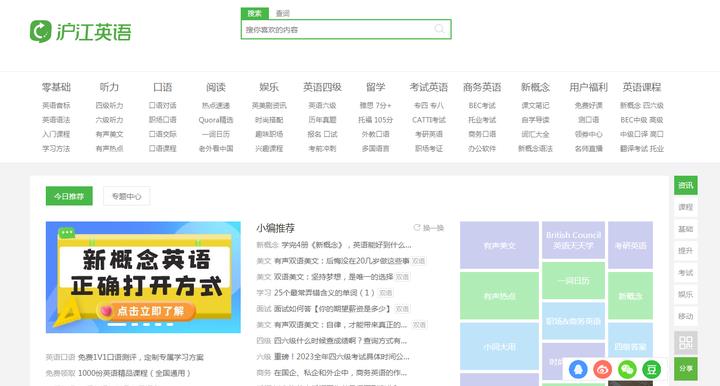This screenshot has width=720, height=386.
Task: Click the 换一换 refresh icon
Action: click(417, 228)
